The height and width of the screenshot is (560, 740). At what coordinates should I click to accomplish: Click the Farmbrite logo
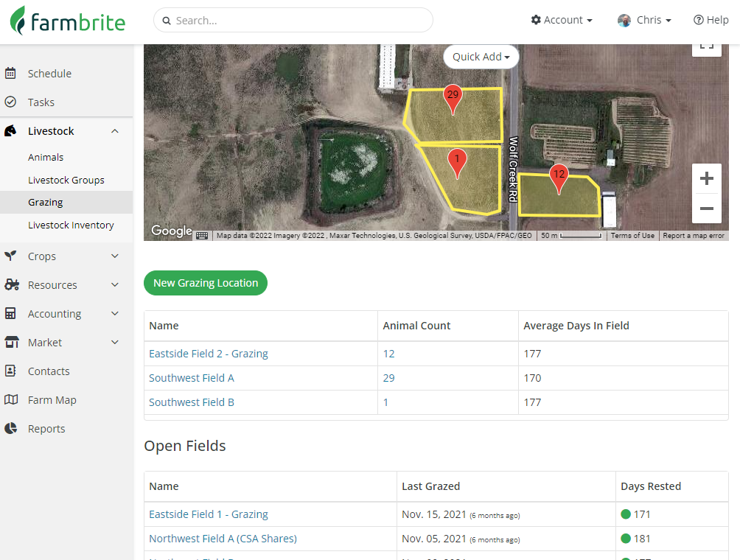68,21
